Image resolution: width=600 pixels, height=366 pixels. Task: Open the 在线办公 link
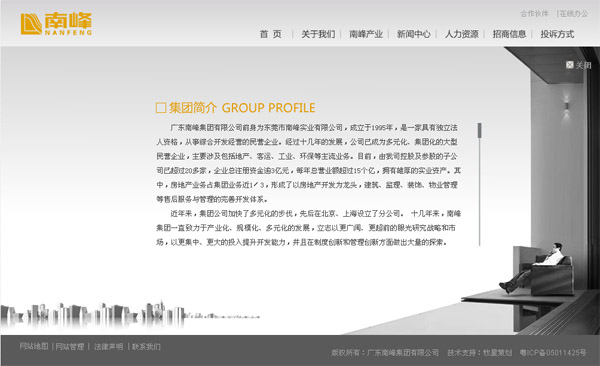[x=574, y=14]
